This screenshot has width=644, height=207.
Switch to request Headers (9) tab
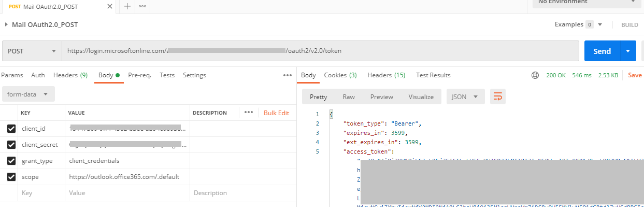coord(70,75)
